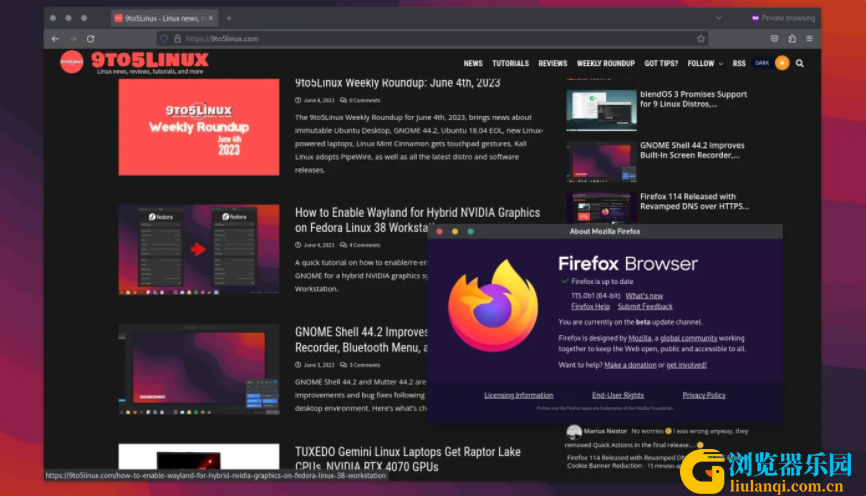Screen dimensions: 866x496
Task: Click Submit Feedback in About Firefox dialog
Action: (x=645, y=307)
